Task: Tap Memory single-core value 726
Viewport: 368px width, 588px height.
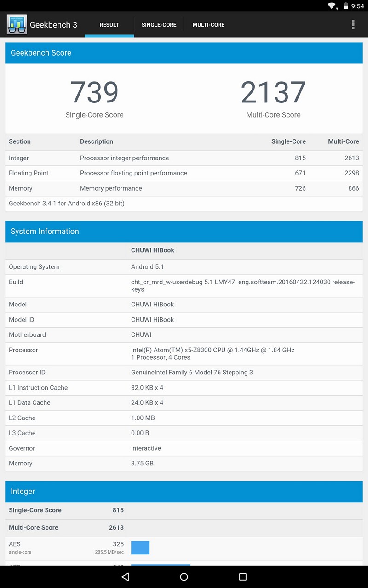Action: click(300, 188)
